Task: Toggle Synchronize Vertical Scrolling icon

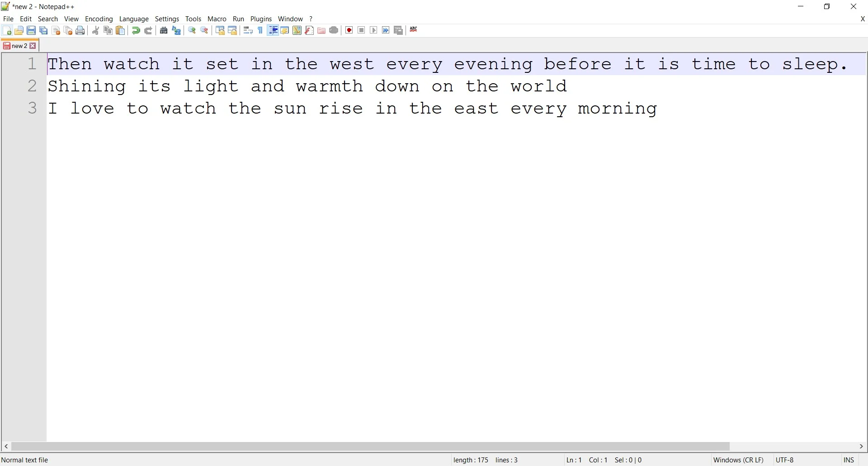Action: [220, 30]
